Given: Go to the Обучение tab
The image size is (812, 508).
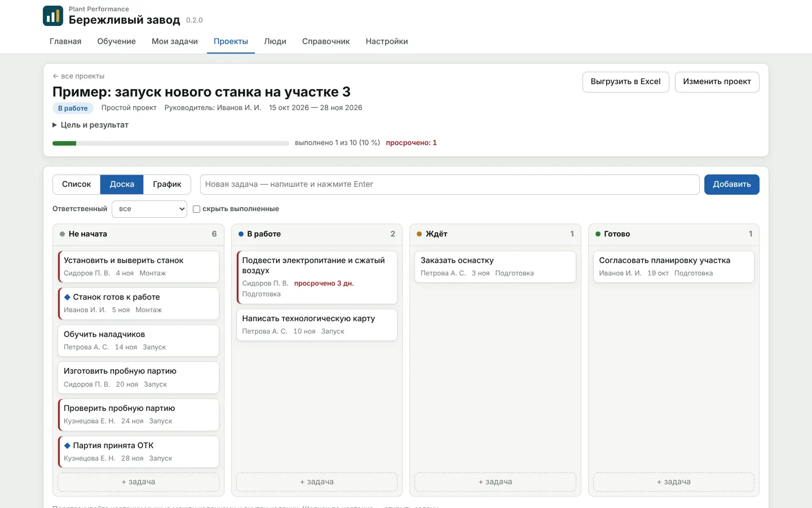Looking at the screenshot, I should (x=116, y=41).
